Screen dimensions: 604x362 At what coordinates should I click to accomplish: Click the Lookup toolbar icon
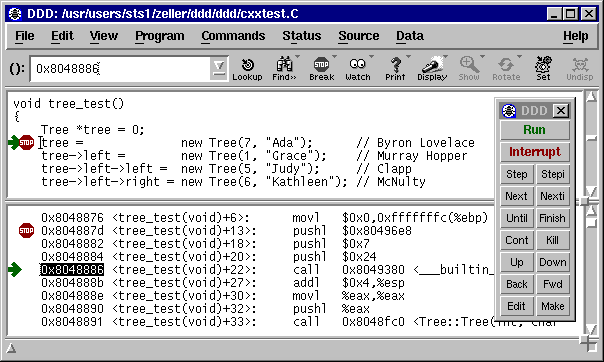[247, 69]
